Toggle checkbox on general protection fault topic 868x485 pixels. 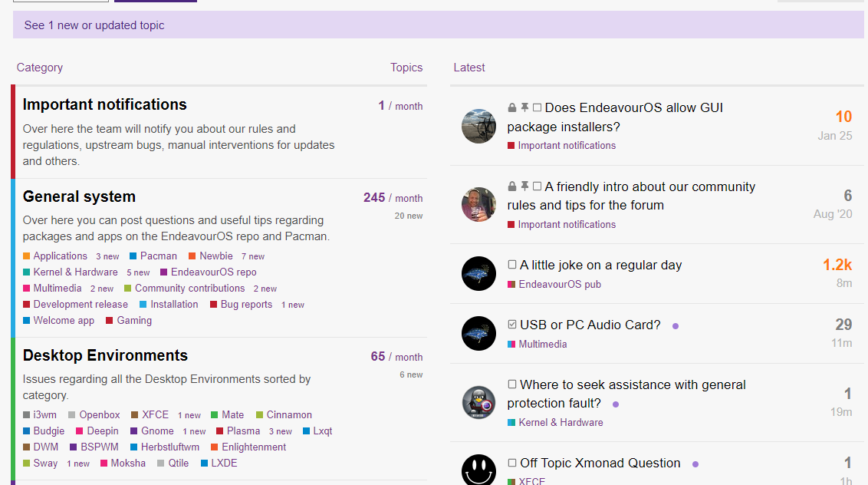click(x=512, y=384)
